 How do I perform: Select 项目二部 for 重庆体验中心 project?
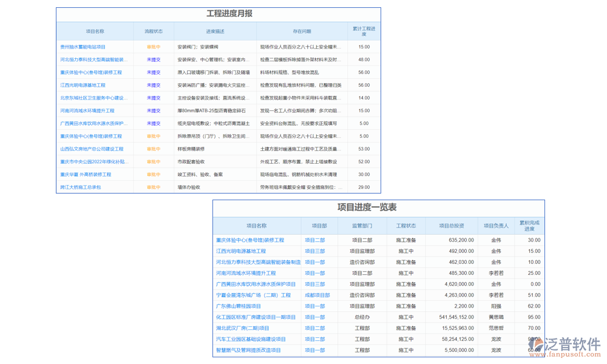[314, 239]
